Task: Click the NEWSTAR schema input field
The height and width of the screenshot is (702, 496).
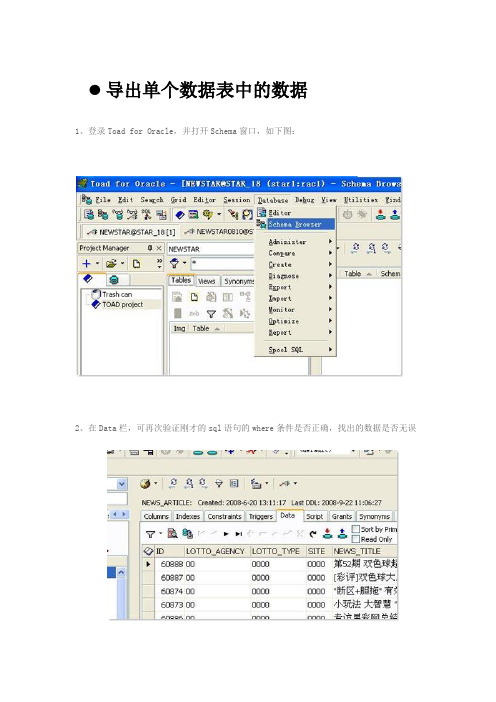Action: click(x=210, y=249)
